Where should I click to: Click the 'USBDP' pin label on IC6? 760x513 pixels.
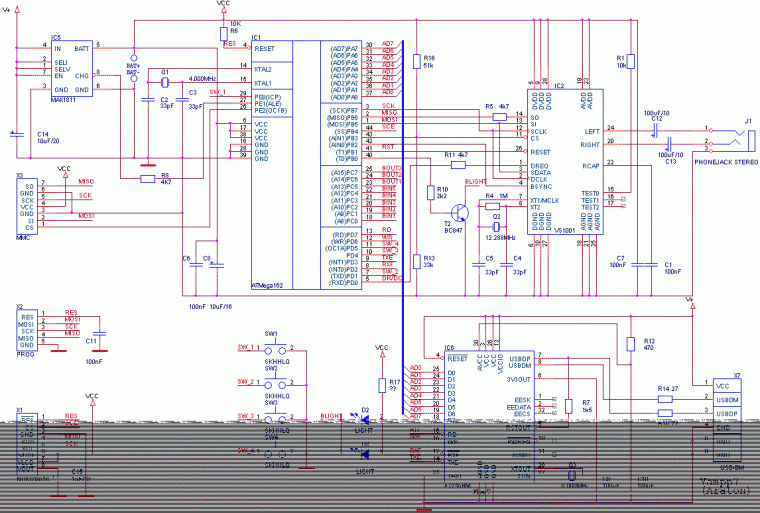(520, 359)
